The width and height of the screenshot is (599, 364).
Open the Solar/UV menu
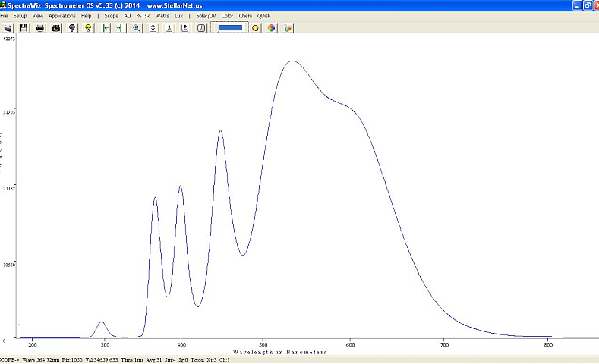coord(206,16)
